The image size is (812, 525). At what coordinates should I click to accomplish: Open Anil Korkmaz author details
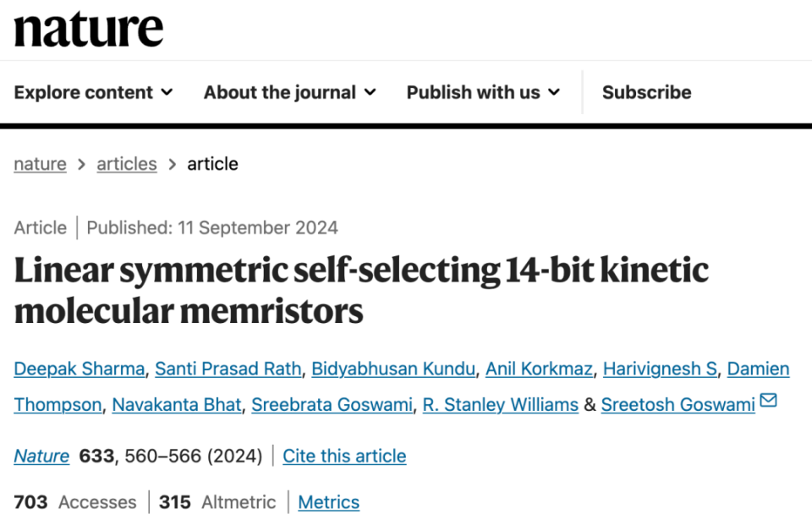pyautogui.click(x=538, y=369)
